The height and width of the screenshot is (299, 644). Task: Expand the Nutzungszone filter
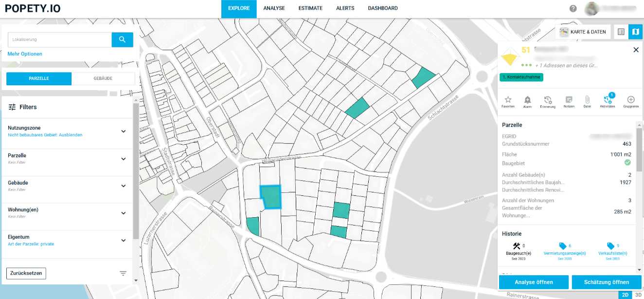(x=124, y=131)
